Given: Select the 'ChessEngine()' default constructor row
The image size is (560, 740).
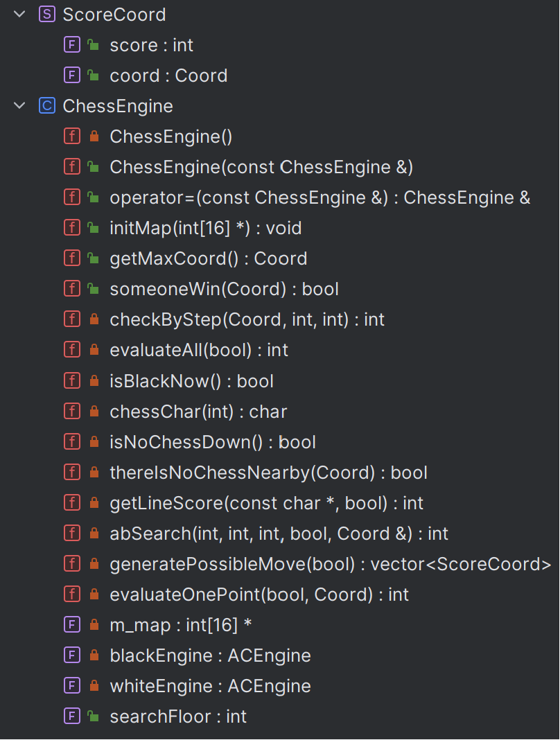Looking at the screenshot, I should pos(171,137).
